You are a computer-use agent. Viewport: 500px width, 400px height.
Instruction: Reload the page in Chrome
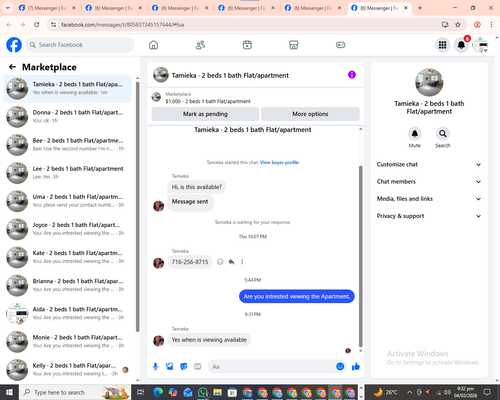pyautogui.click(x=37, y=24)
